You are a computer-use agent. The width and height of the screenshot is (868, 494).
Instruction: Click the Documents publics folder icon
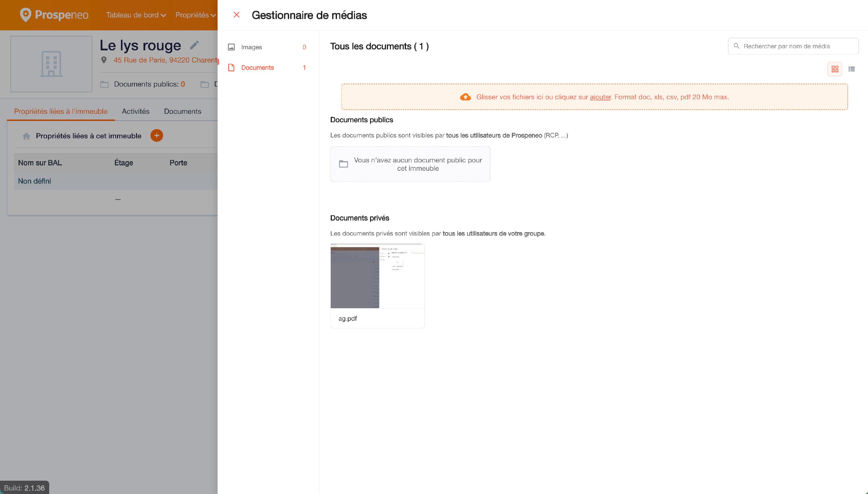104,84
